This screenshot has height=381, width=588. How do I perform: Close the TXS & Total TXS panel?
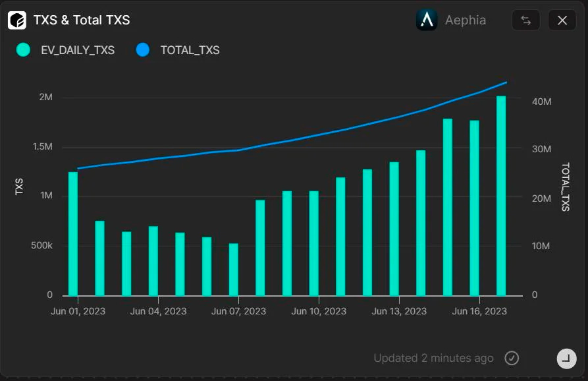[562, 20]
